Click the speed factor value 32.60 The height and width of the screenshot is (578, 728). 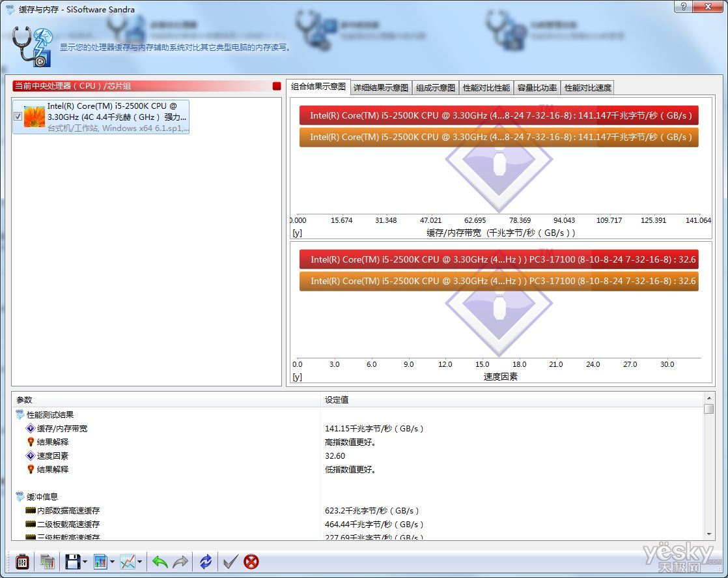(x=335, y=455)
